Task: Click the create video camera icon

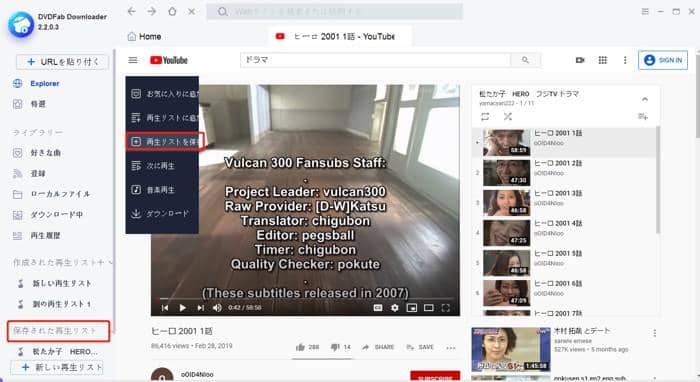Action: point(580,60)
